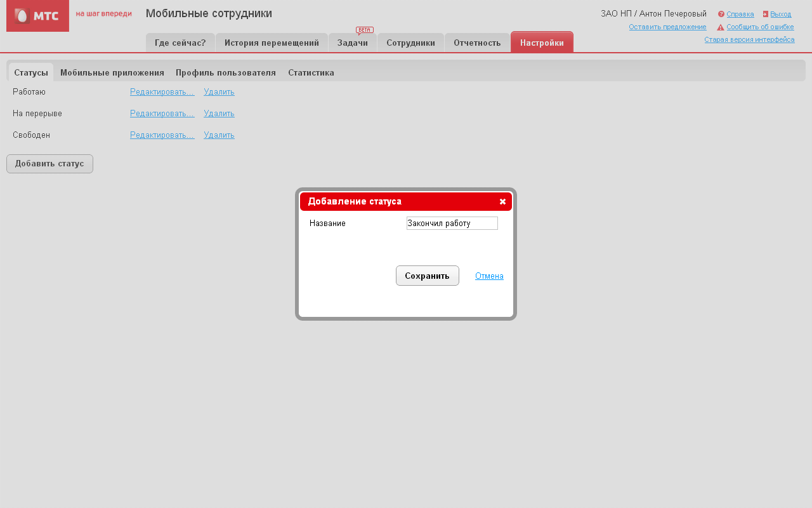
Task: Switch to История перемещений tab
Action: [272, 43]
